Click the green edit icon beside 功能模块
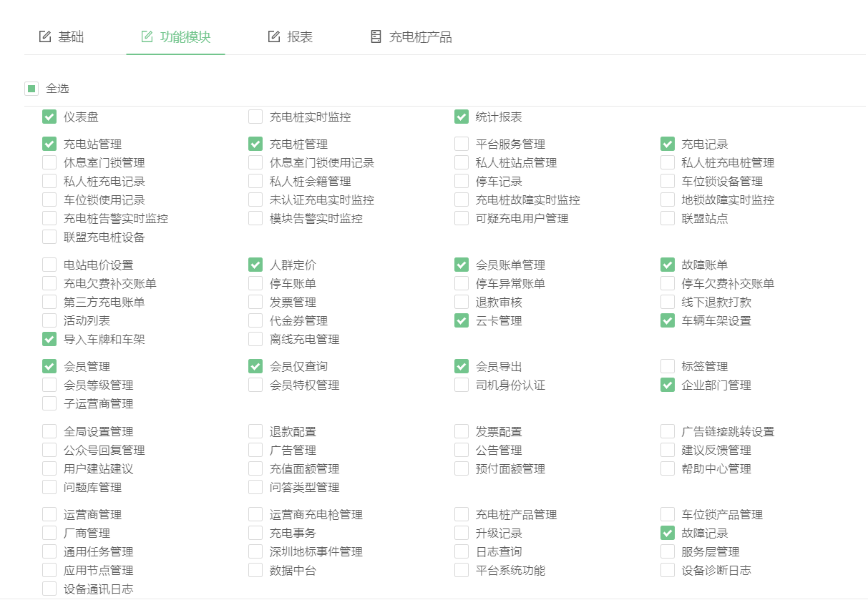868x600 pixels. click(147, 36)
